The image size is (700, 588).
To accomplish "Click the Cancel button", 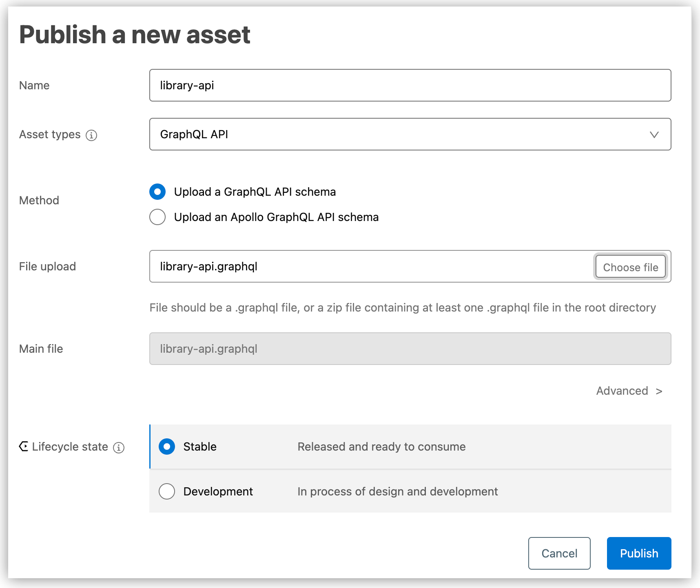I will (559, 553).
